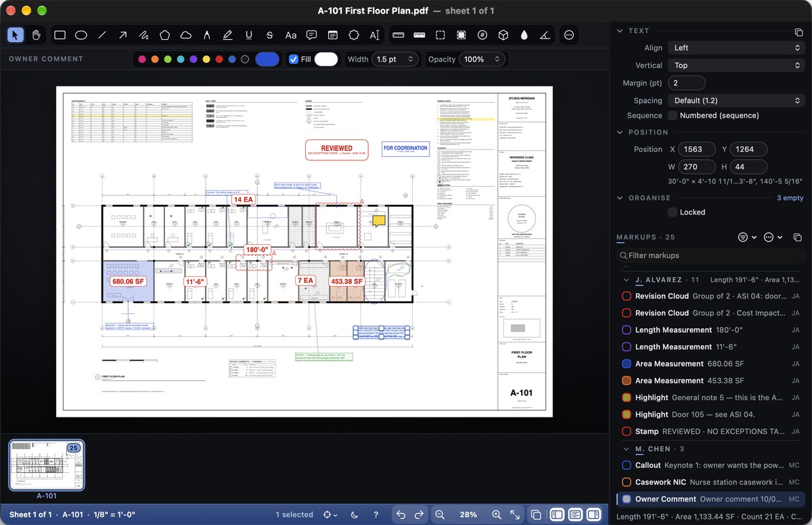Open the Spacing Default (1.2) dropdown
This screenshot has height=525, width=812.
[736, 101]
